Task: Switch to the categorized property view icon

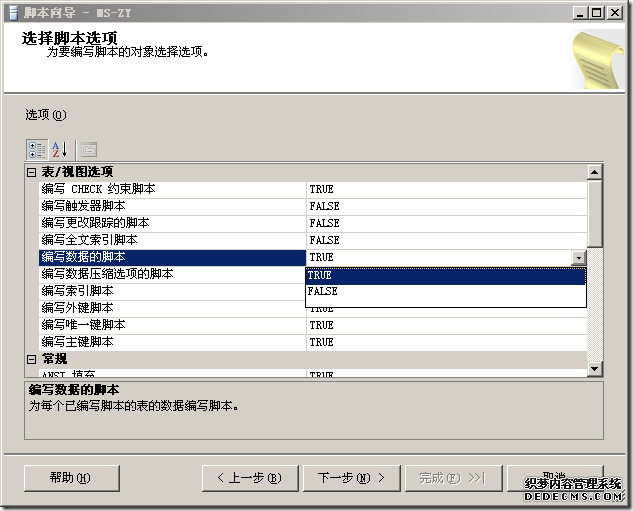Action: click(37, 149)
